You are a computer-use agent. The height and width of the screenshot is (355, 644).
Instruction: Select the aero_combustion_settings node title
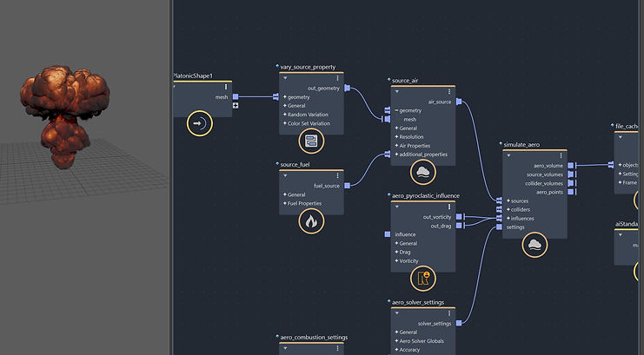[x=314, y=338]
